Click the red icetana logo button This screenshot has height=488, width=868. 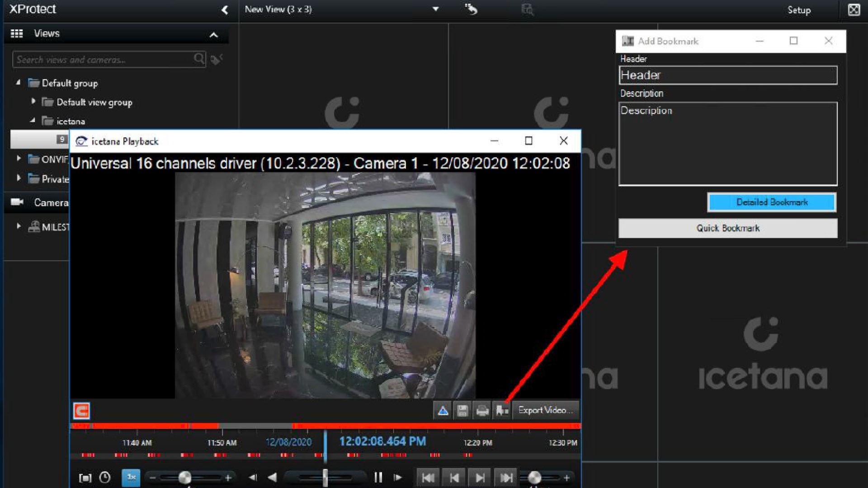[82, 411]
